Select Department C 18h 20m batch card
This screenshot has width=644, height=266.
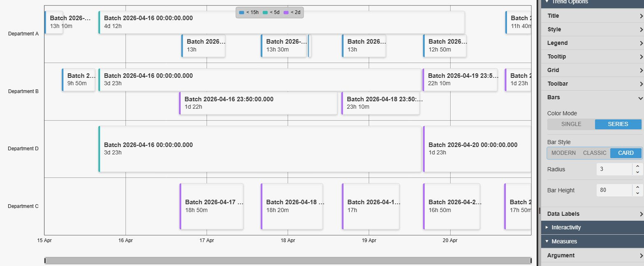tap(292, 206)
